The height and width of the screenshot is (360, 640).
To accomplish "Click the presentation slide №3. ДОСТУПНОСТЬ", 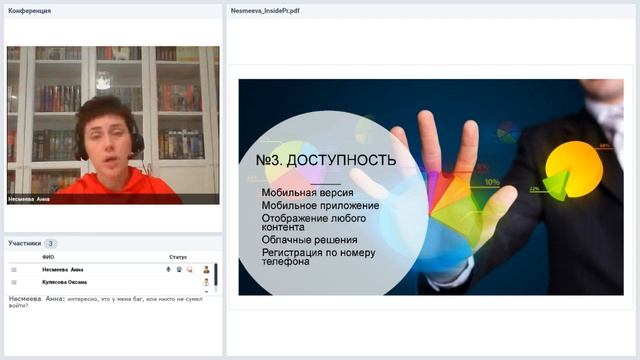I will [x=431, y=187].
